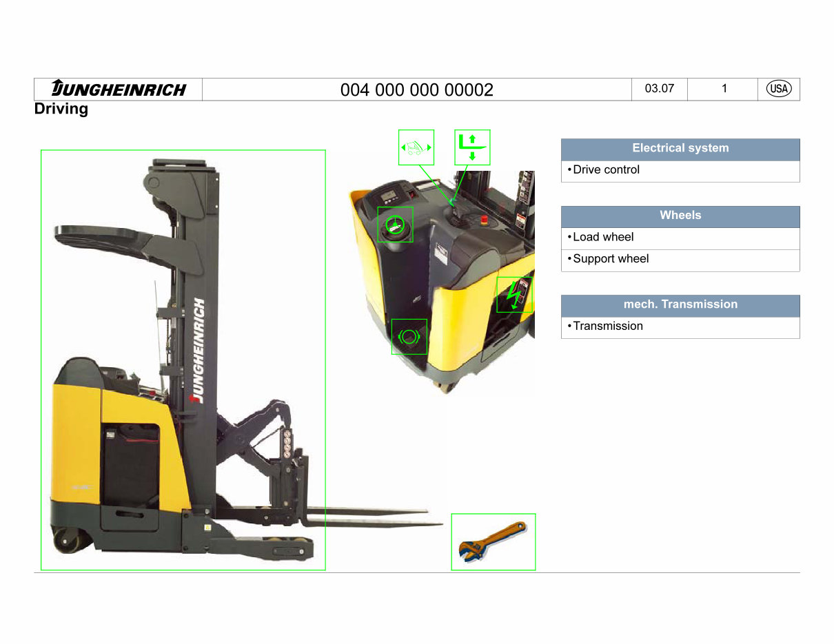834x644 pixels.
Task: Click the Jungheinrich logo in the header
Action: pos(119,88)
